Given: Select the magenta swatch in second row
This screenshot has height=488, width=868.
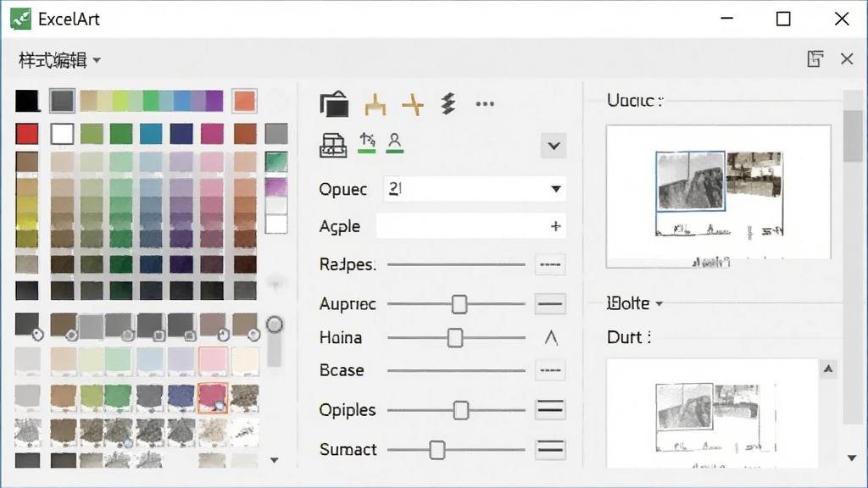Looking at the screenshot, I should click(x=212, y=134).
